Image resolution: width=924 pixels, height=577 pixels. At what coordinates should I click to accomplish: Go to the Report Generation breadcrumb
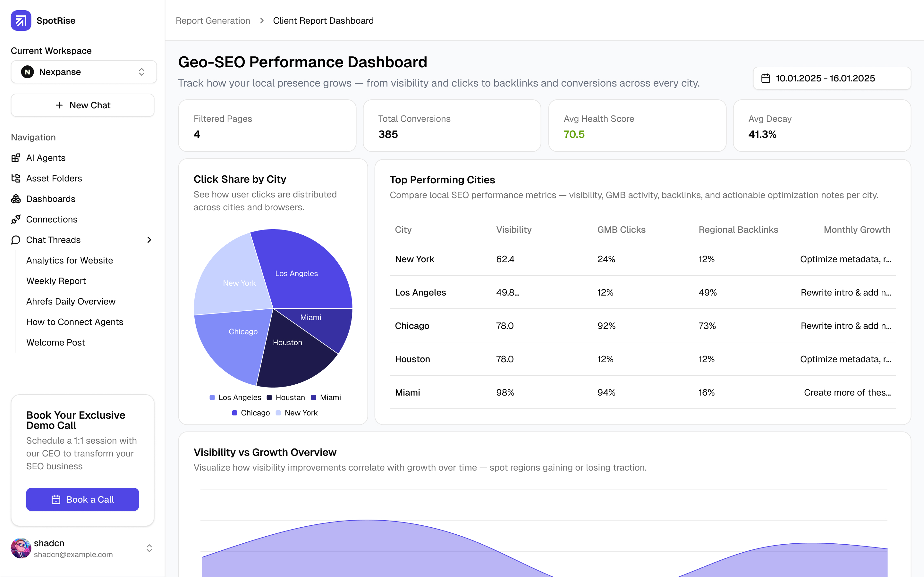pyautogui.click(x=213, y=21)
